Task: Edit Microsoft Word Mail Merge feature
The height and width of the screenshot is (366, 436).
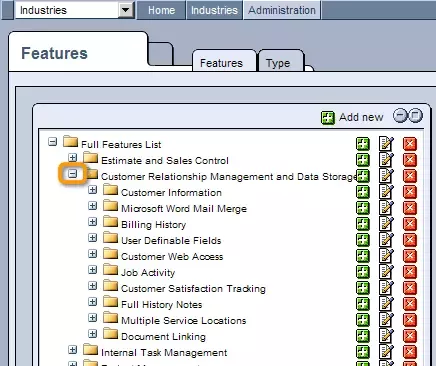Action: [386, 208]
